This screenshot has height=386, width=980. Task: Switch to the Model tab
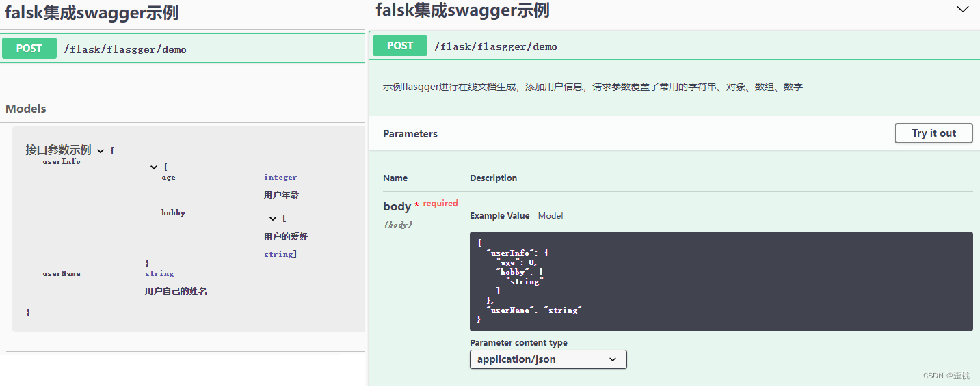[551, 215]
